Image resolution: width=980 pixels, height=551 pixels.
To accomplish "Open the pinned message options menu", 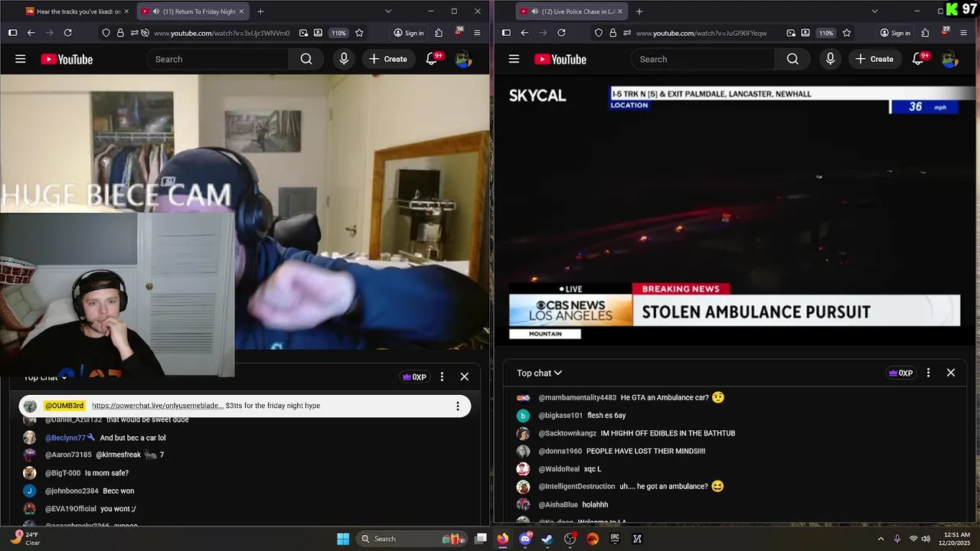I will coord(458,406).
